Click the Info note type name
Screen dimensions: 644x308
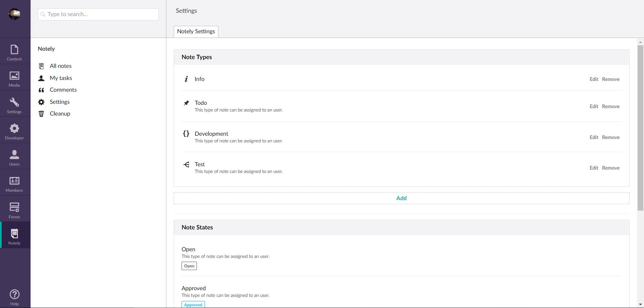click(x=200, y=79)
